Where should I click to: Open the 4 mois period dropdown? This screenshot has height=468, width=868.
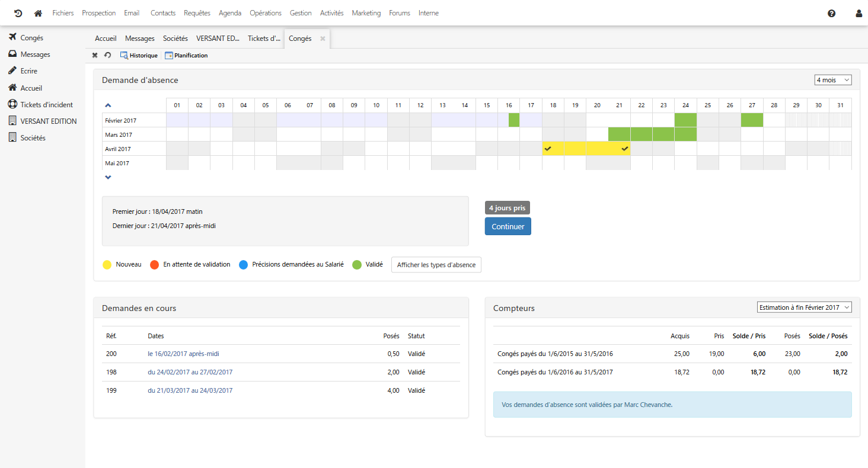tap(832, 80)
